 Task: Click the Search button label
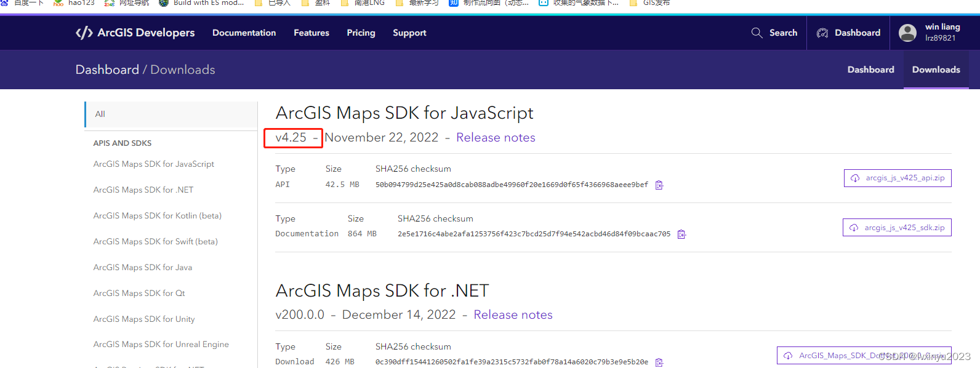783,33
